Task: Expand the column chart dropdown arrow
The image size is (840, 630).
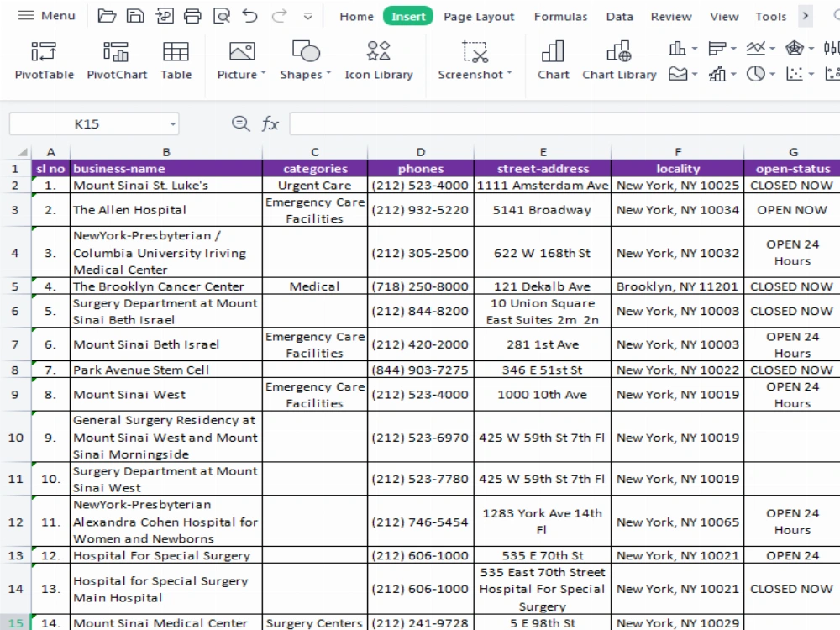Action: point(695,49)
